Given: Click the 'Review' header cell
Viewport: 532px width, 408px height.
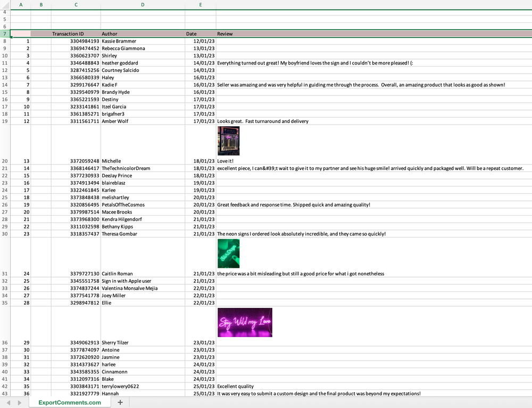Looking at the screenshot, I should point(372,34).
